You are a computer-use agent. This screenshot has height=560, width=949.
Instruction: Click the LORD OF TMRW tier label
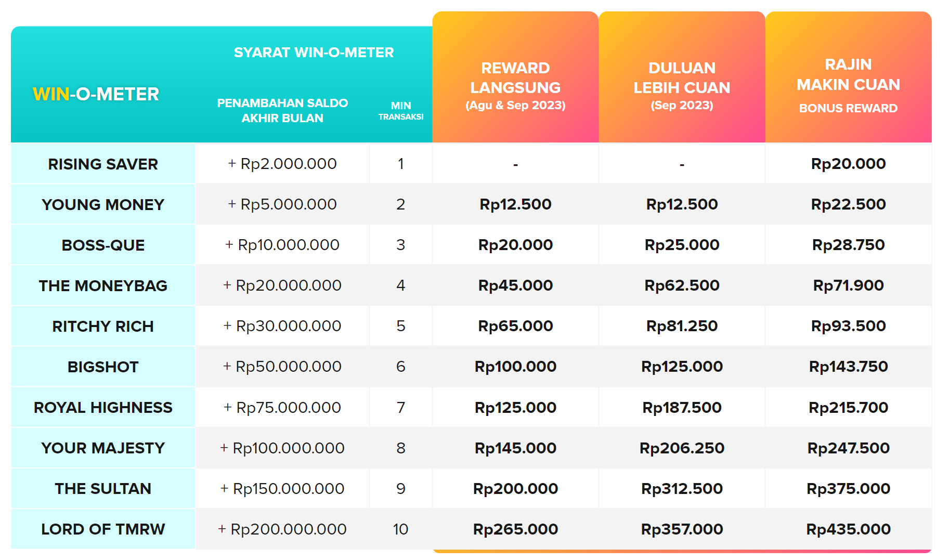click(103, 529)
